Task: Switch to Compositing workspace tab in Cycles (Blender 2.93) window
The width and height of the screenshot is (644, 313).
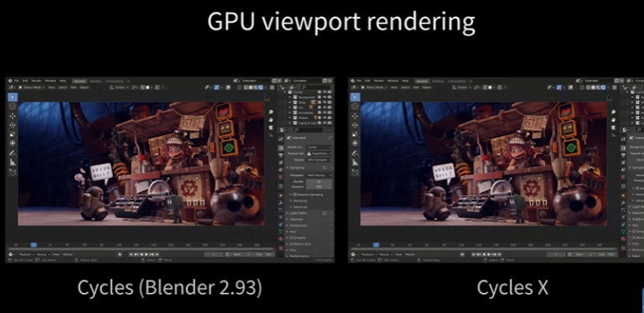Action: click(115, 81)
